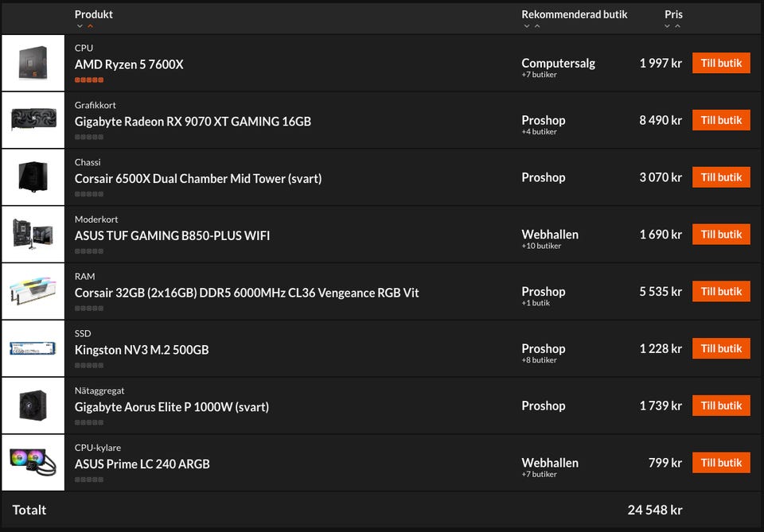Click the AMD Ryzen 5 7600X rating stars
The image size is (764, 532).
[89, 80]
